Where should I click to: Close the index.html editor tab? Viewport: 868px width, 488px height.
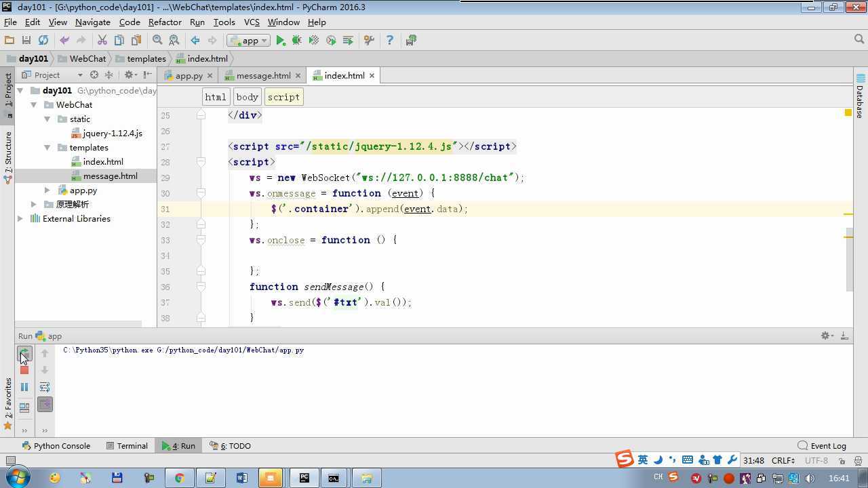tap(372, 76)
